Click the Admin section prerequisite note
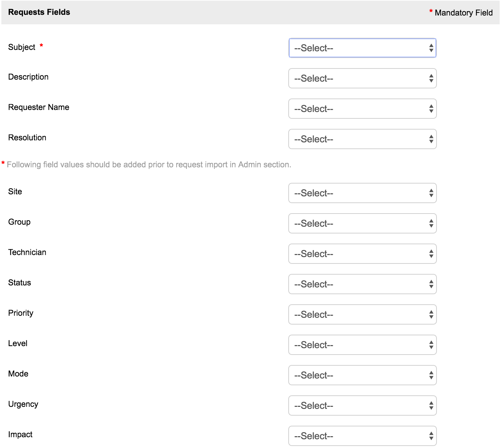 tap(149, 165)
